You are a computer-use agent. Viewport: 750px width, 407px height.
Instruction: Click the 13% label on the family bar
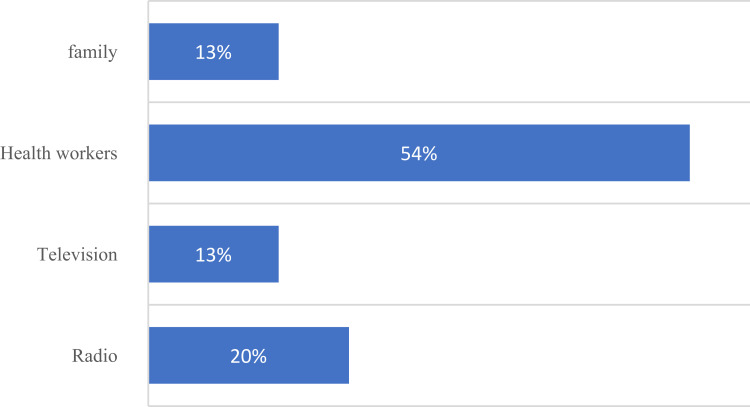pos(214,53)
